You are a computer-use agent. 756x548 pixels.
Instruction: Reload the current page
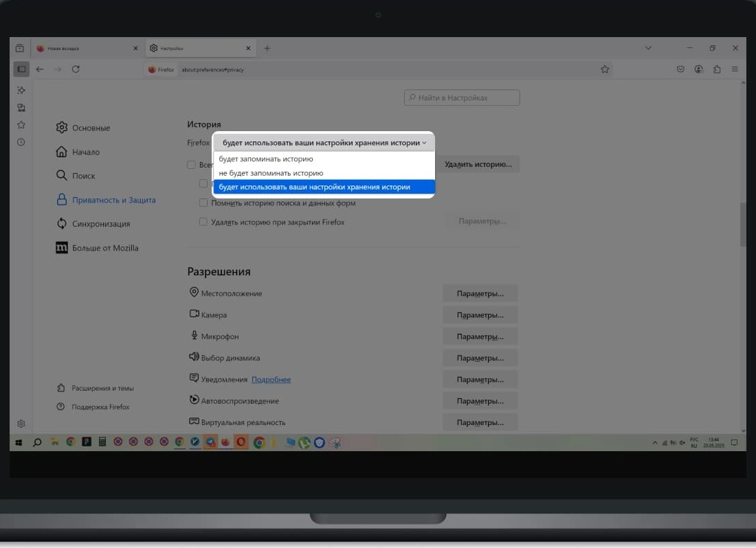pos(76,69)
